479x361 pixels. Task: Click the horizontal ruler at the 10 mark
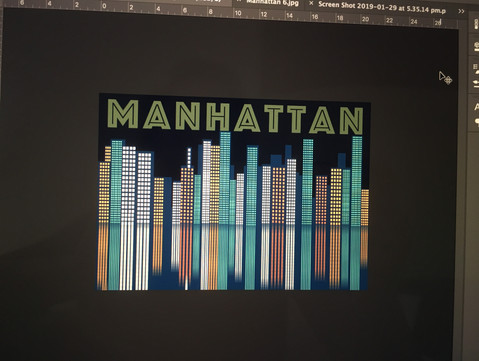(x=238, y=13)
